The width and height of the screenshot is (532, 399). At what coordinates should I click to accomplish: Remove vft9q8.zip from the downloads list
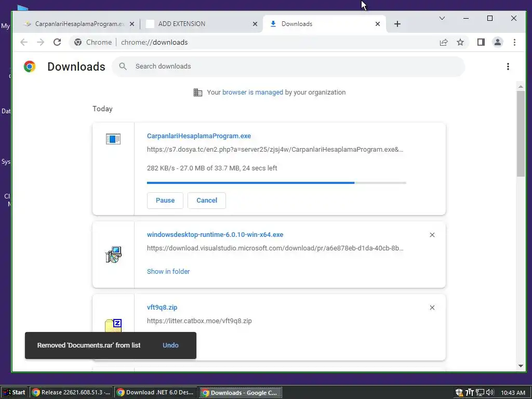pos(432,308)
